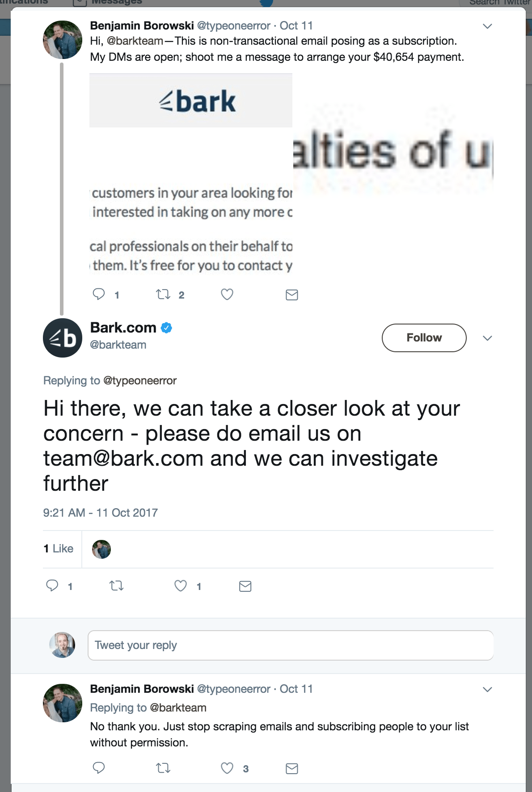Screen dimensions: 532x792
Task: Reply to Benjamin's first tweet about Bark
Action: tap(99, 294)
